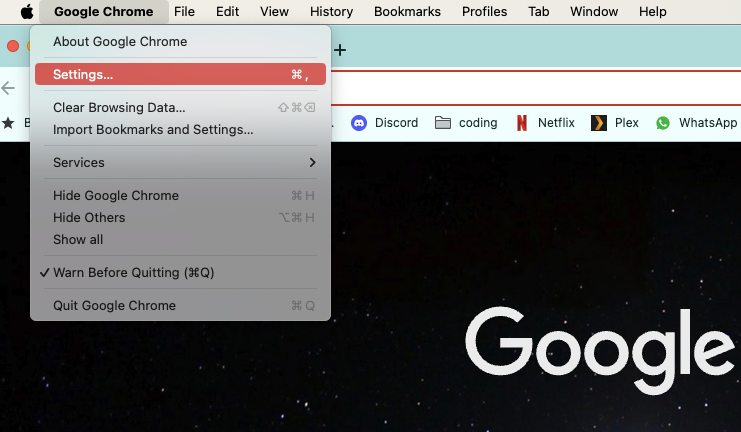Open the Bookmarks menu
This screenshot has width=741, height=432.
(407, 11)
